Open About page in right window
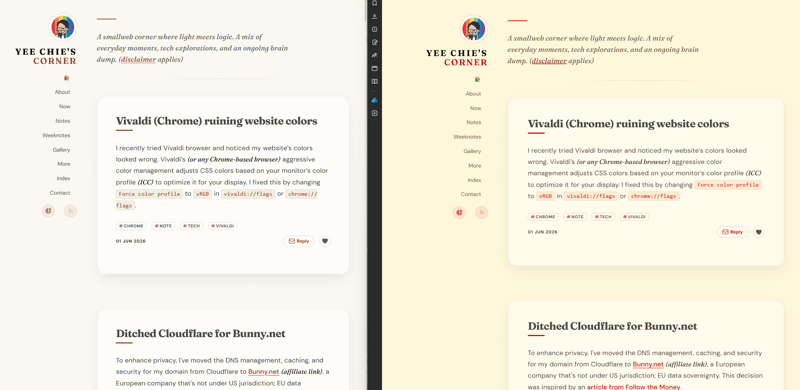Image resolution: width=800 pixels, height=390 pixels. (473, 94)
